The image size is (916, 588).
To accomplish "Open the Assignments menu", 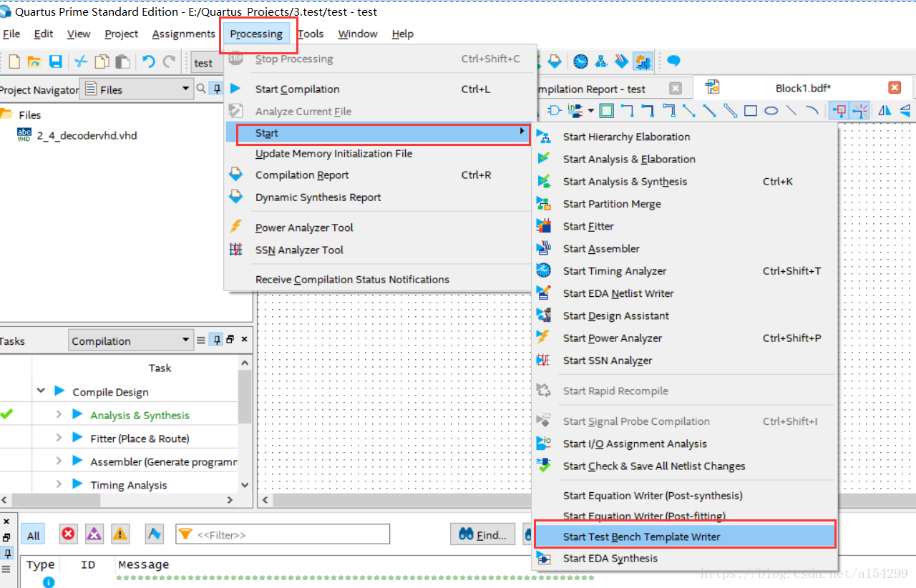I will 183,34.
